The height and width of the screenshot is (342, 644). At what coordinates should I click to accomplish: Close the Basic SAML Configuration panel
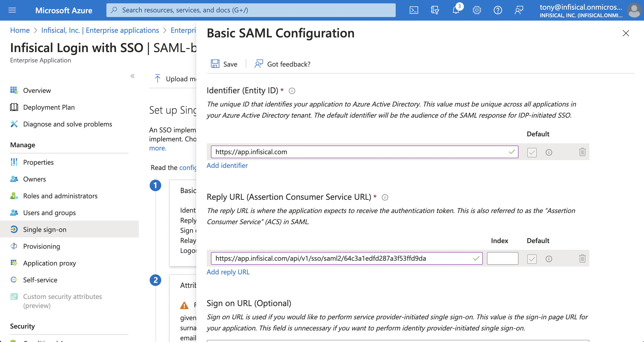tap(626, 33)
